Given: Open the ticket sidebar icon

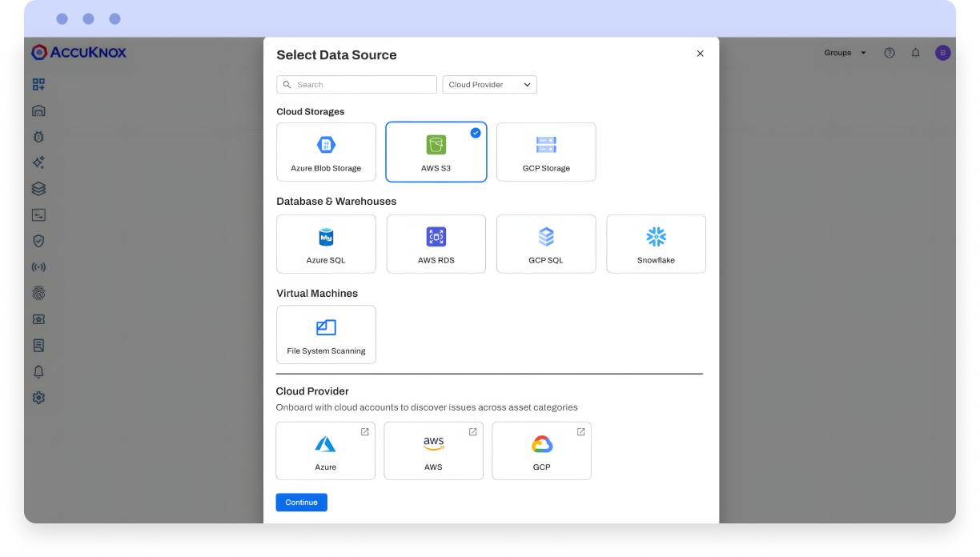Looking at the screenshot, I should (x=38, y=319).
